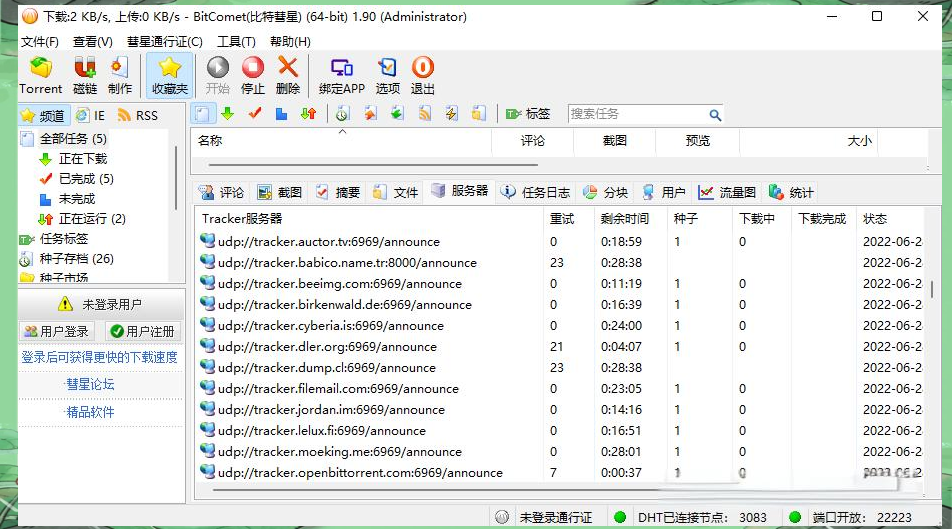952x529 pixels.
Task: Toggle the green downloading filter arrow
Action: 228,114
